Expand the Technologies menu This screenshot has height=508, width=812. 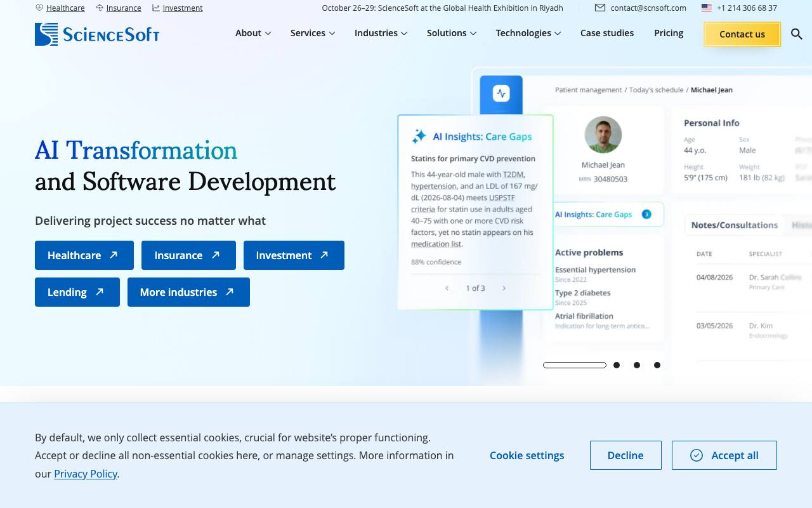click(528, 33)
